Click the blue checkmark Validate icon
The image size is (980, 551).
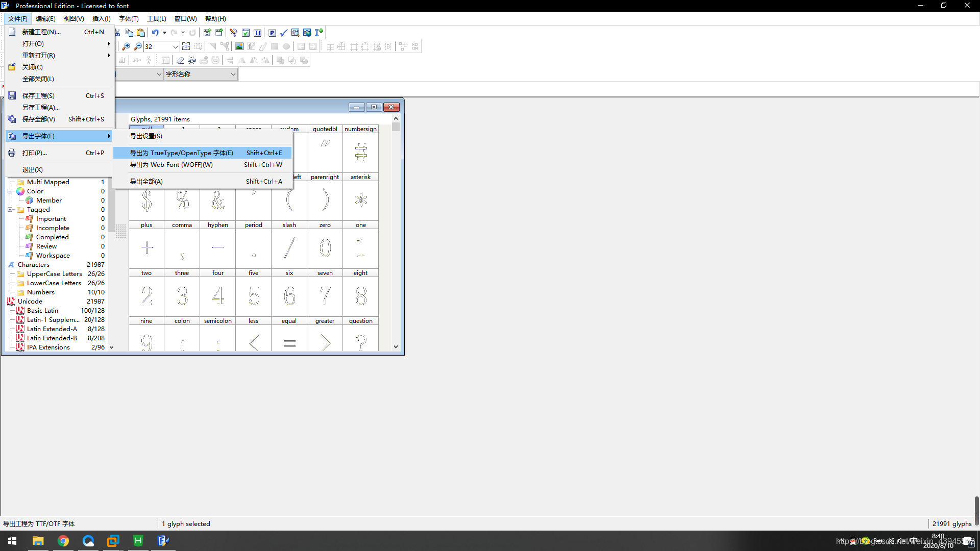click(x=284, y=33)
